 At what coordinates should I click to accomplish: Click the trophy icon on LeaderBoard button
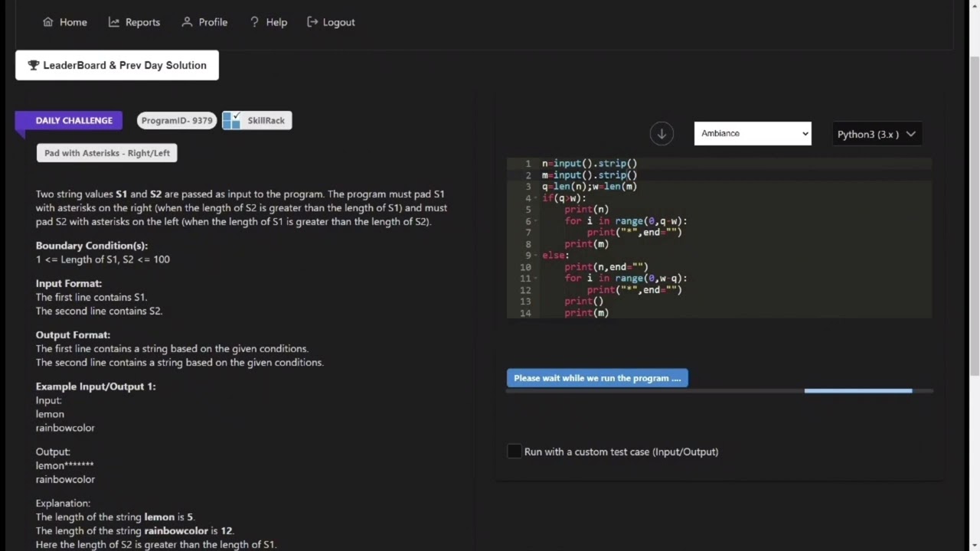point(34,65)
